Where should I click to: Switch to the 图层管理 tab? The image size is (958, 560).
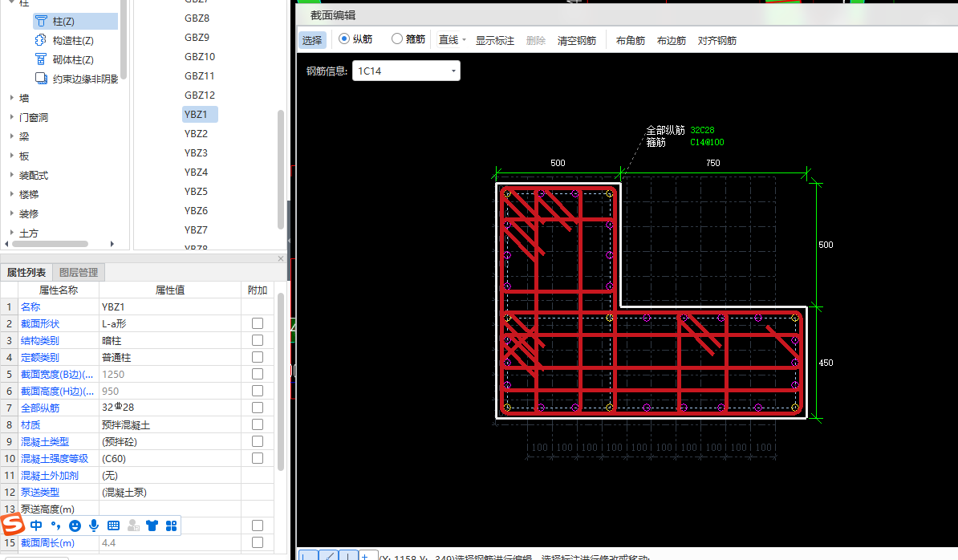tap(79, 272)
